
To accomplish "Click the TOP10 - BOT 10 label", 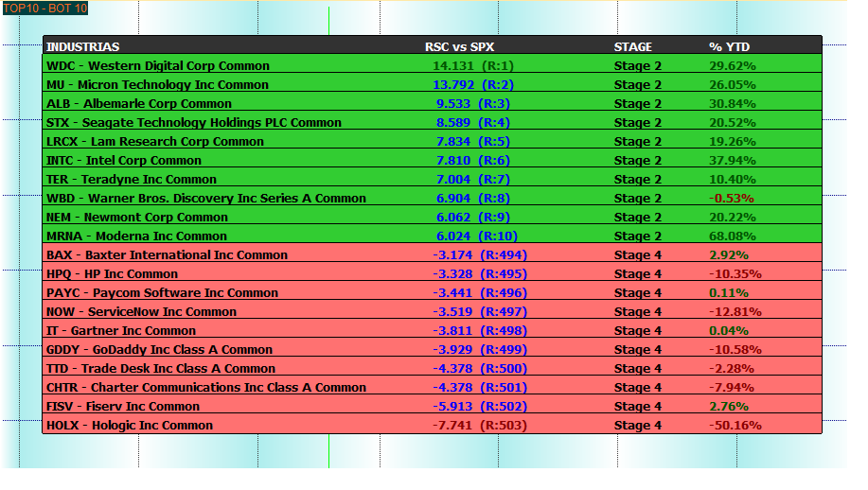I will click(x=45, y=9).
